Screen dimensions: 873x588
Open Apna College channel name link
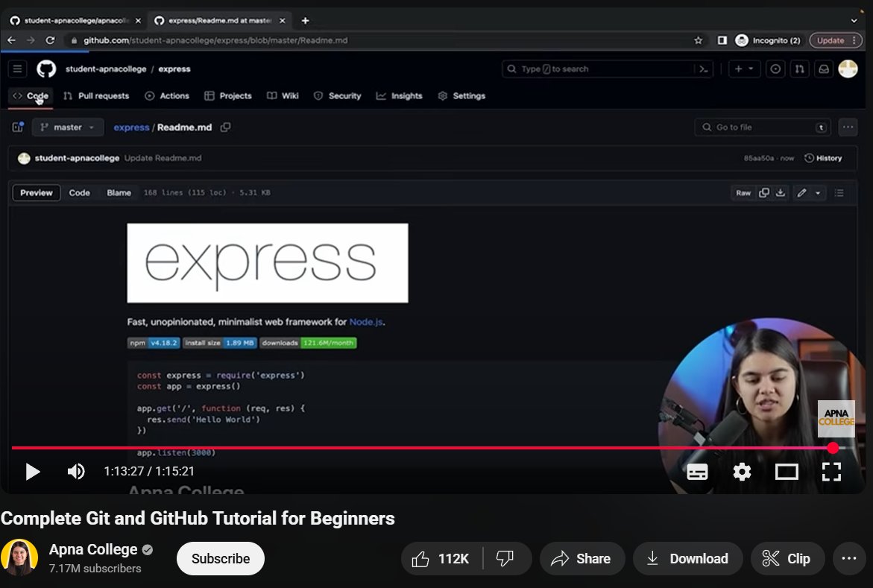[93, 549]
